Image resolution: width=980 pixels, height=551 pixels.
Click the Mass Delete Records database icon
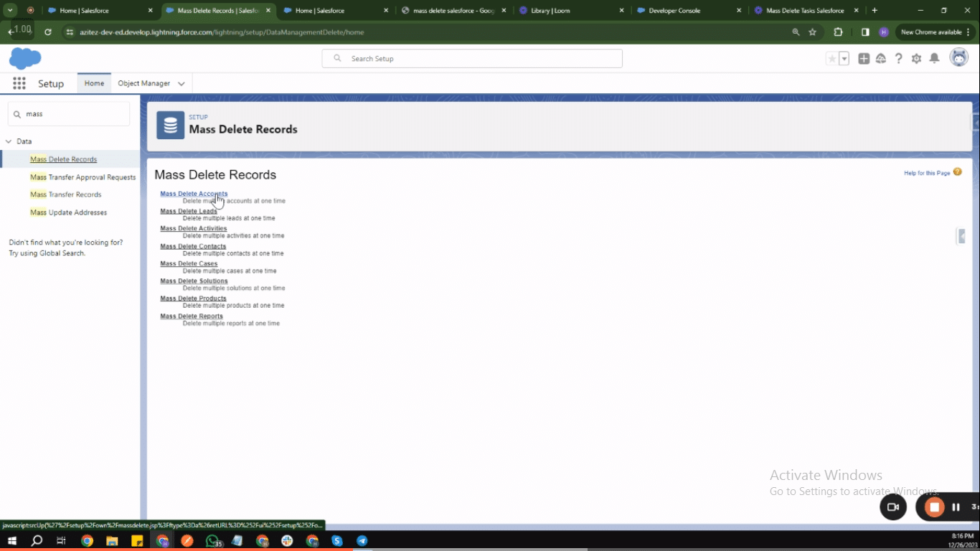click(x=171, y=125)
